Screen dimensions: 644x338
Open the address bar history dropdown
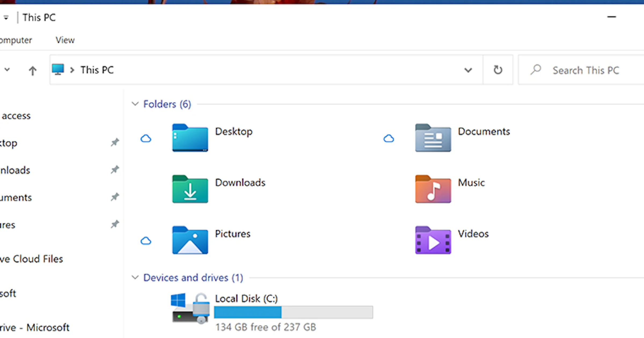click(468, 70)
